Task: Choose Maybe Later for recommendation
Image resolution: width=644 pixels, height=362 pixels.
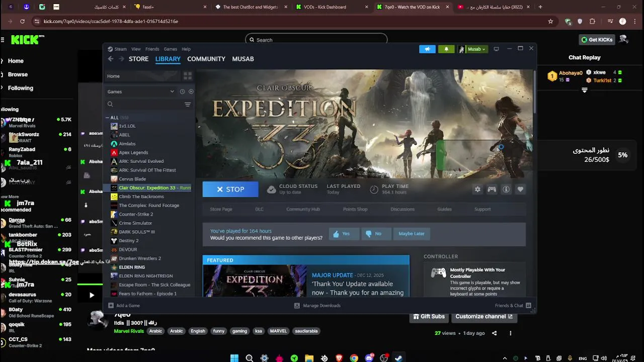Action: coord(412,234)
